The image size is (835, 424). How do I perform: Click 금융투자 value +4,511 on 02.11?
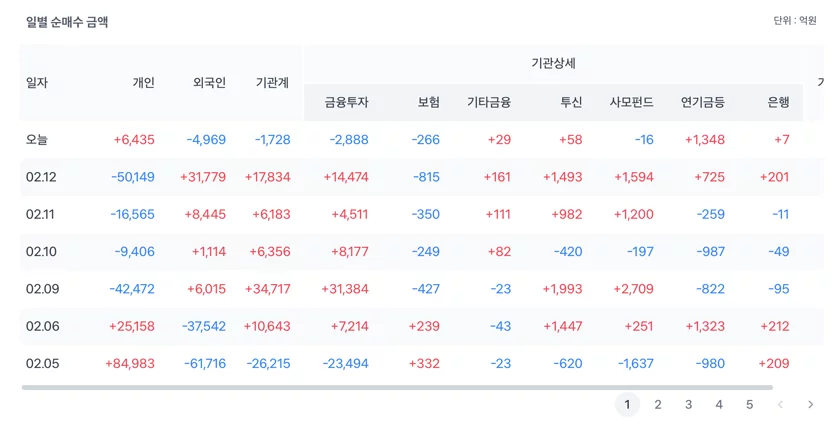coord(350,214)
